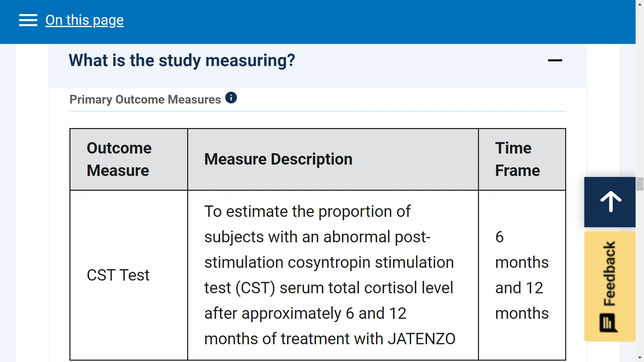Click the CST measure description text

(x=330, y=275)
